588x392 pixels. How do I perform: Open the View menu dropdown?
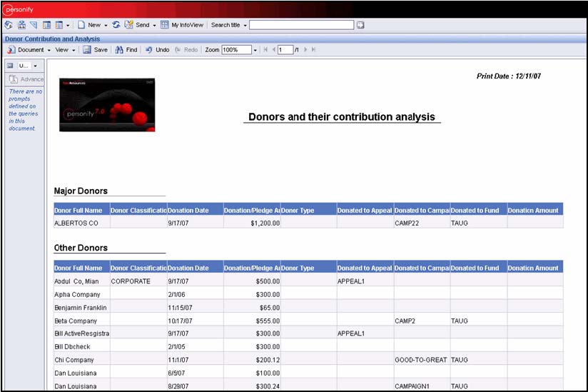click(73, 50)
